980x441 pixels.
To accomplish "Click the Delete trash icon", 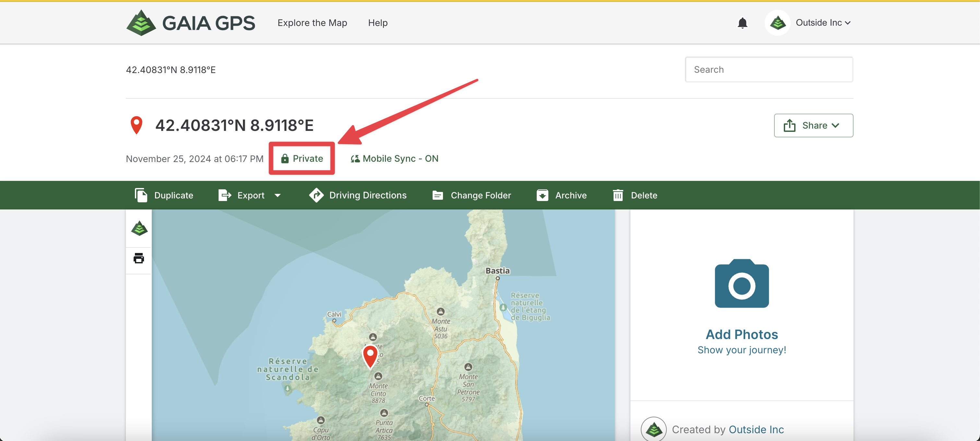I will 618,195.
